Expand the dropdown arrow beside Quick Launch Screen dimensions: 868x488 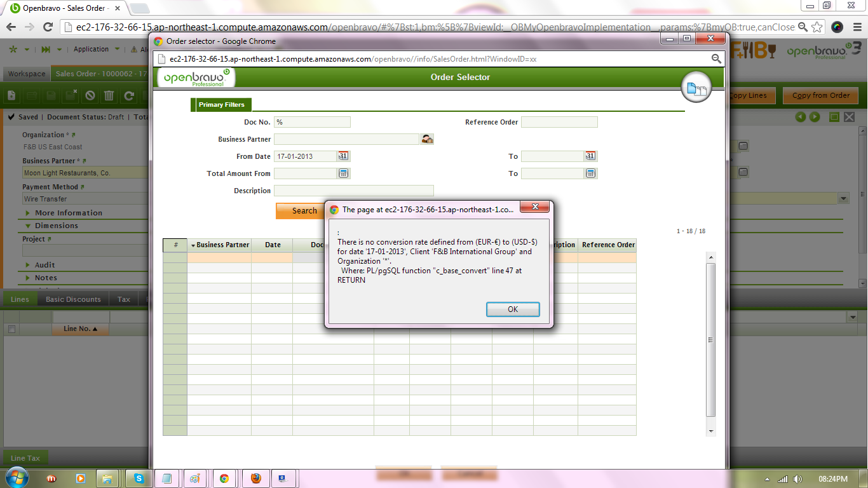pos(59,50)
